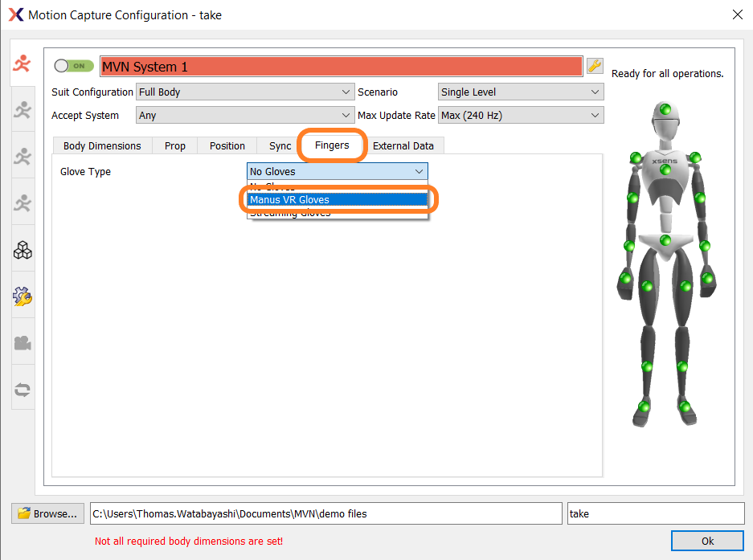Open the Suit Configuration dropdown
This screenshot has height=560, width=753.
pyautogui.click(x=245, y=92)
